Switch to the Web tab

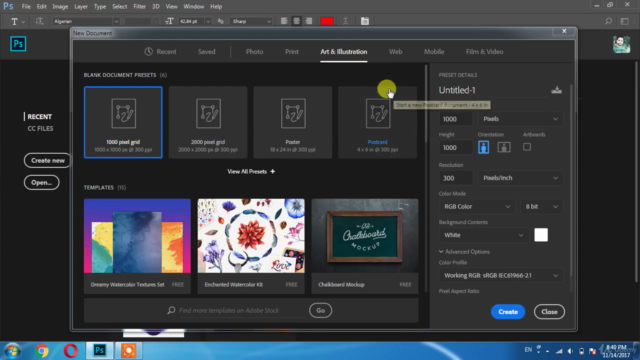tap(396, 52)
